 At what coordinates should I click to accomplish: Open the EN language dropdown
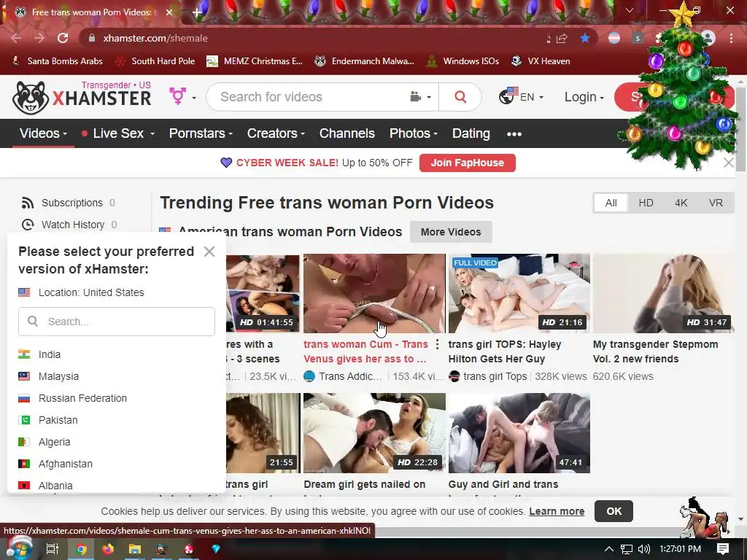521,97
